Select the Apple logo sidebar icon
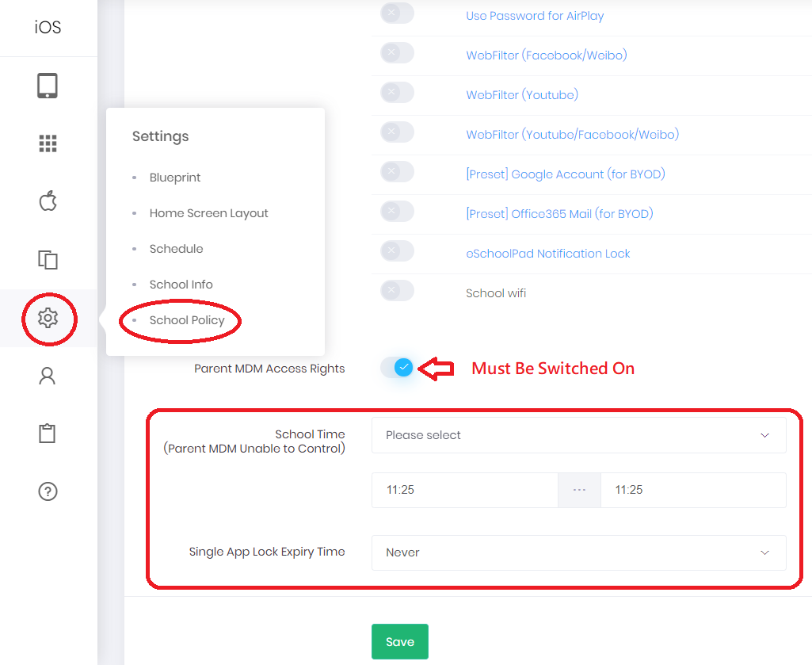Image resolution: width=812 pixels, height=665 pixels. (x=48, y=201)
